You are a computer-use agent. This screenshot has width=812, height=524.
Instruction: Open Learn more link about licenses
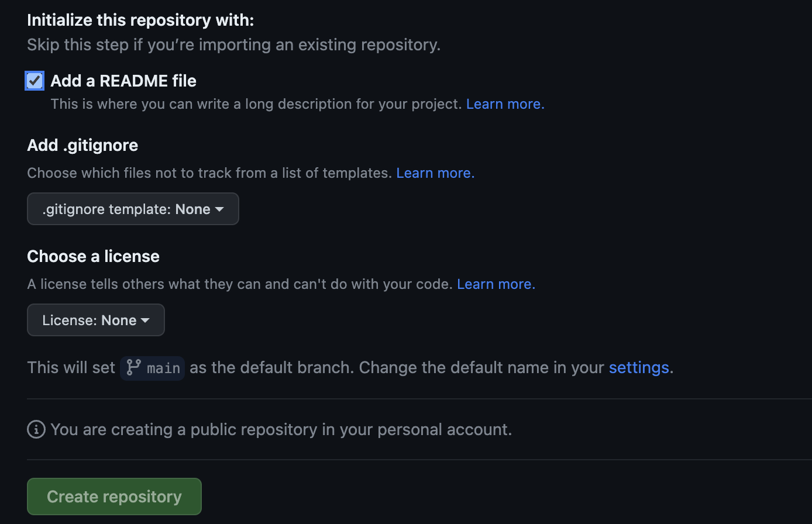pos(496,284)
